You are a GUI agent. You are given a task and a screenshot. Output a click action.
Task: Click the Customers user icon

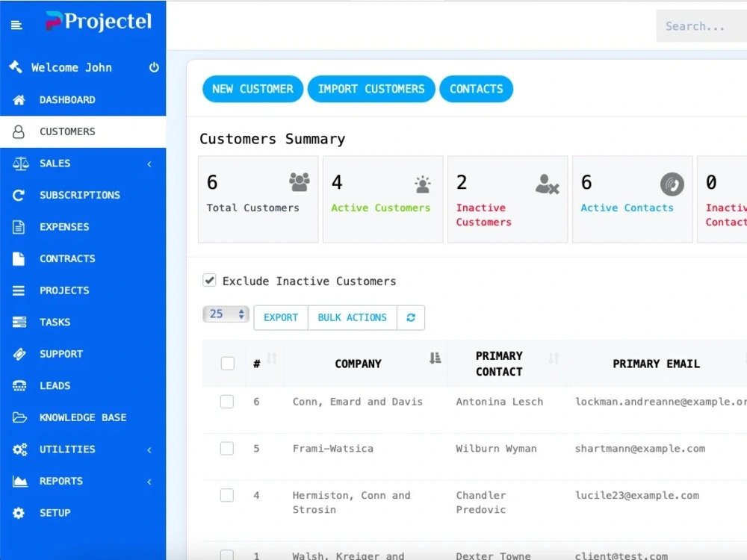pyautogui.click(x=19, y=131)
